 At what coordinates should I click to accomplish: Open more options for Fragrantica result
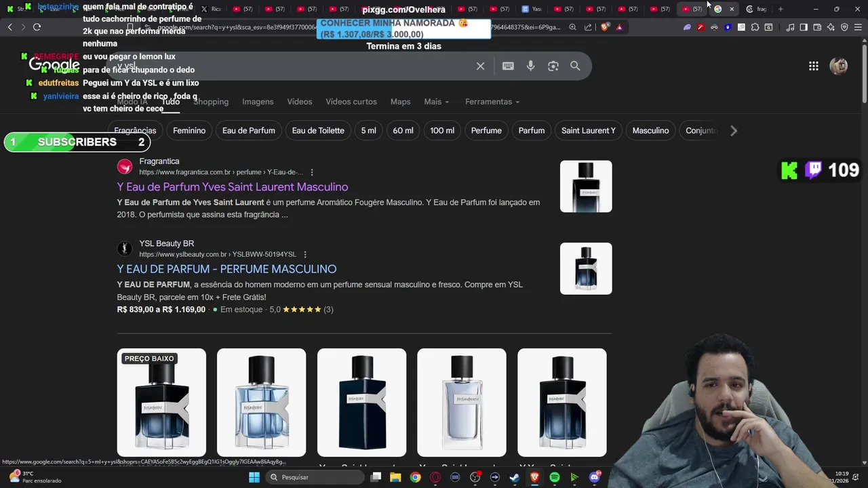coord(312,172)
